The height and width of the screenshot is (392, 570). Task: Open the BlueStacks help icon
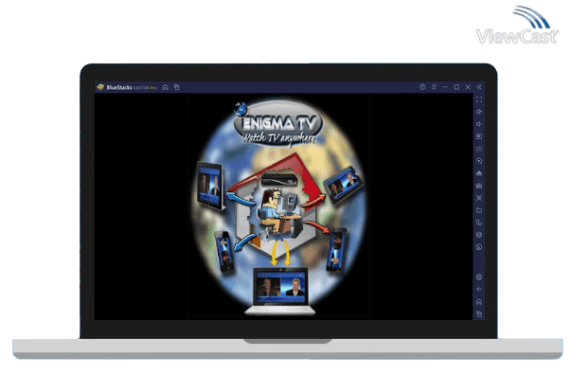point(422,87)
